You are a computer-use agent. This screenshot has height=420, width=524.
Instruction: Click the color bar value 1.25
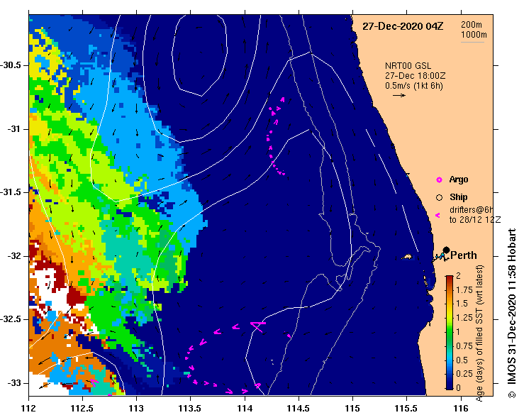pyautogui.click(x=464, y=318)
